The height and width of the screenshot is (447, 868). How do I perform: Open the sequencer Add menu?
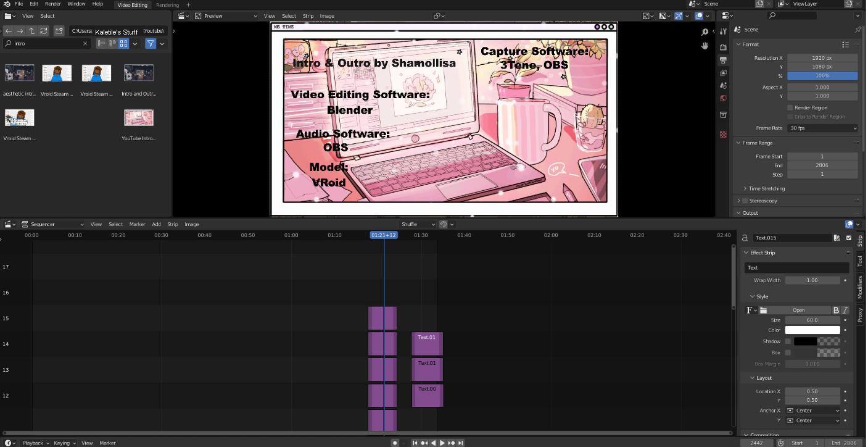[157, 224]
